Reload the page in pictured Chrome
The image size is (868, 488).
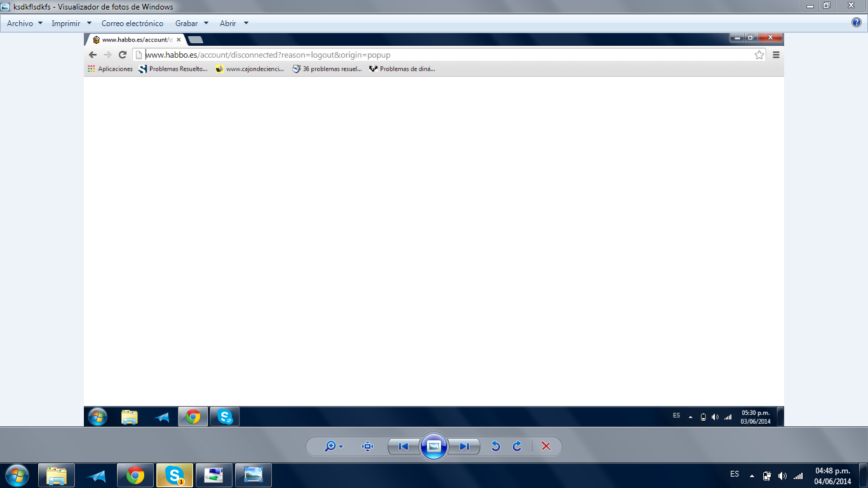click(123, 55)
